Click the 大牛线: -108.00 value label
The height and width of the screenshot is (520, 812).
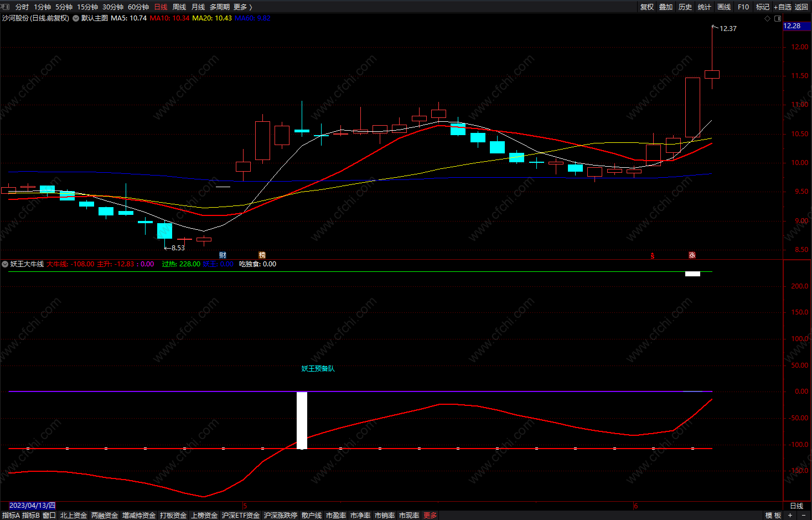click(x=70, y=264)
